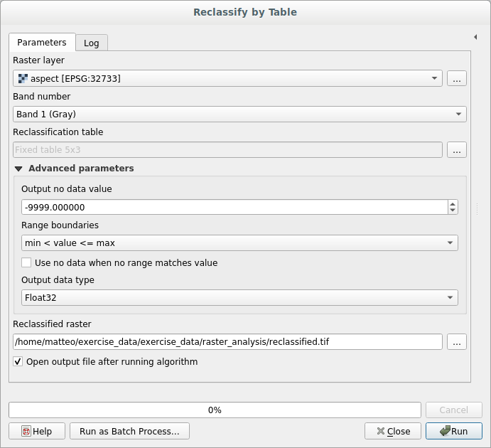Browse for Reclassified raster output file
Viewport: 491px width, 448px height.
tap(457, 342)
